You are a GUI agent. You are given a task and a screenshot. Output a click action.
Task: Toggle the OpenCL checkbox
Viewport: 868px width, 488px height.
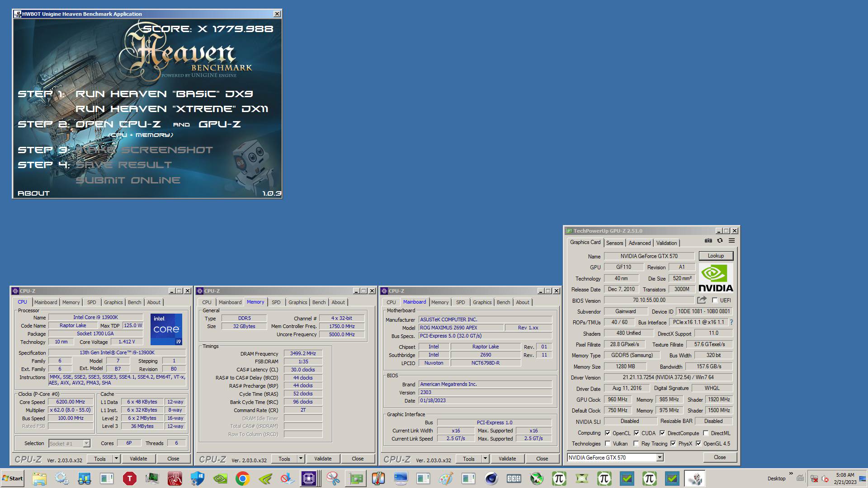(x=608, y=433)
